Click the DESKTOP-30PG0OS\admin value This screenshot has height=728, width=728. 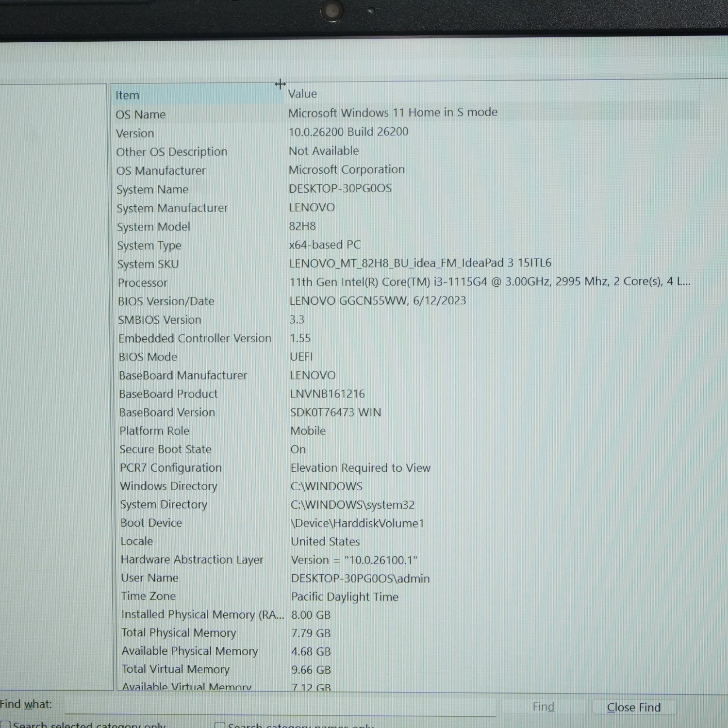[x=360, y=578]
